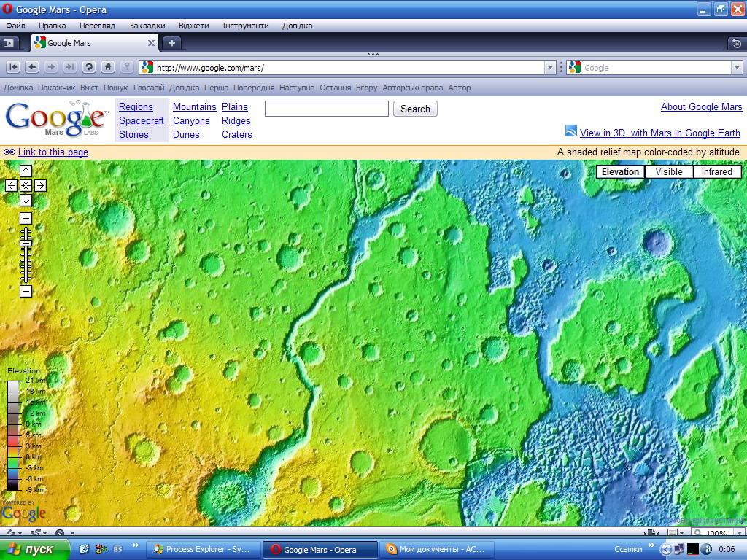Image resolution: width=747 pixels, height=560 pixels.
Task: Open the Закладки menu
Action: (147, 26)
